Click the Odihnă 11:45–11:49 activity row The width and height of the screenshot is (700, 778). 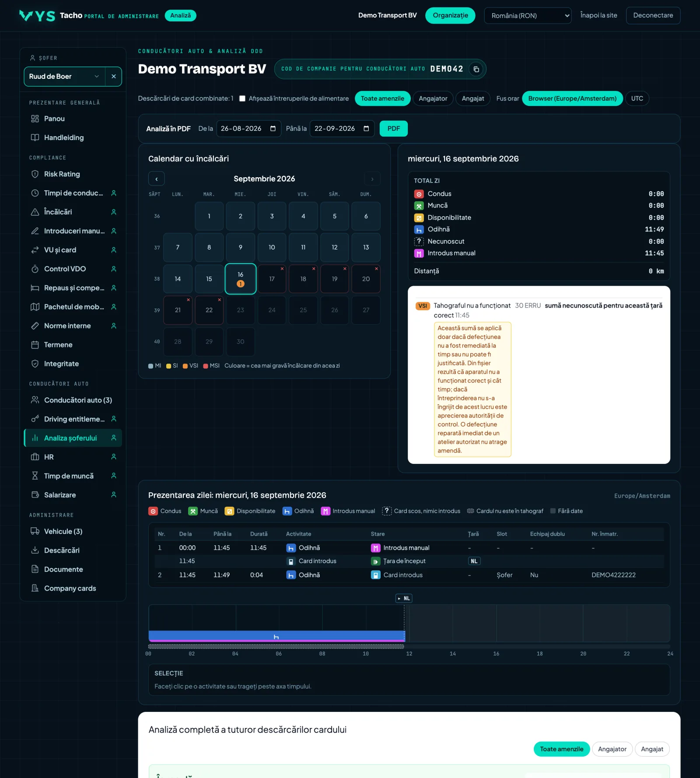tap(409, 575)
